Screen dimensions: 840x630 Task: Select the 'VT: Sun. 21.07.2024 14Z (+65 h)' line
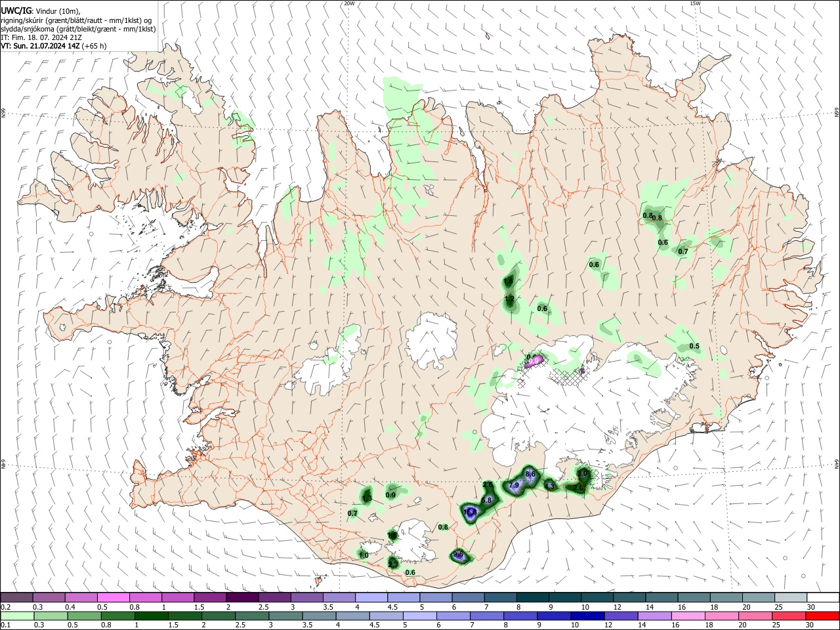click(x=53, y=46)
